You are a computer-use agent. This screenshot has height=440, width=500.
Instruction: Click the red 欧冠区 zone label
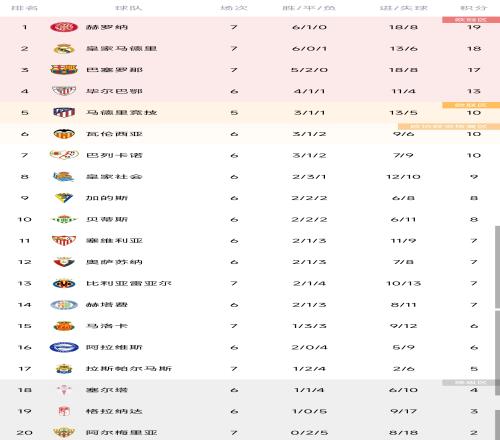click(x=471, y=20)
